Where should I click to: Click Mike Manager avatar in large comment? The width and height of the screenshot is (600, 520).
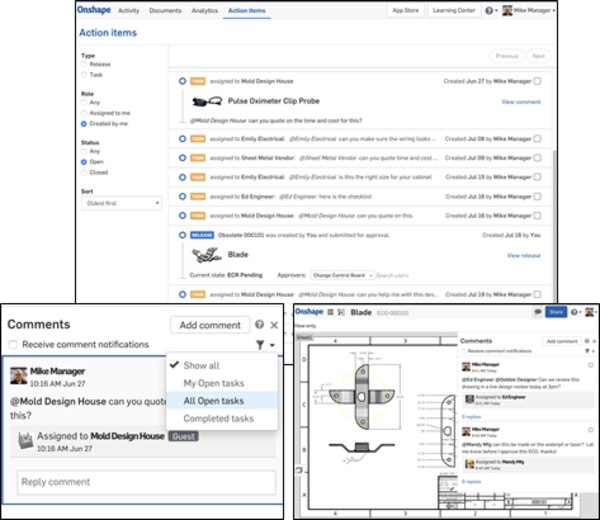19,376
